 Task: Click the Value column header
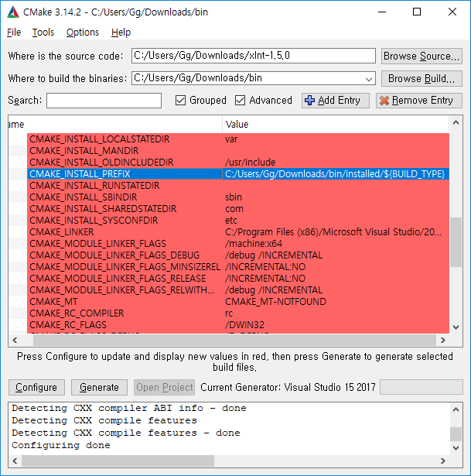336,124
